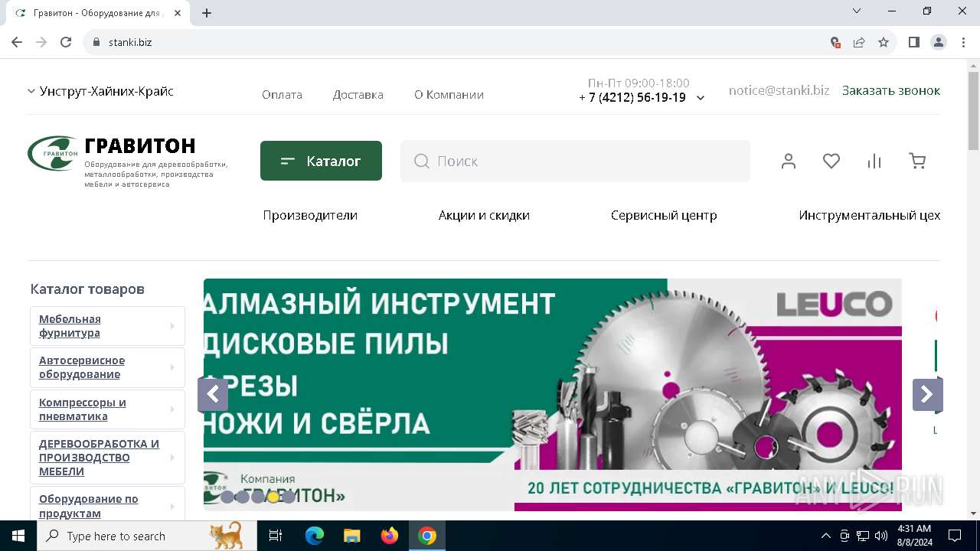This screenshot has width=980, height=551.
Task: Open the favorites heart icon
Action: coord(831,161)
